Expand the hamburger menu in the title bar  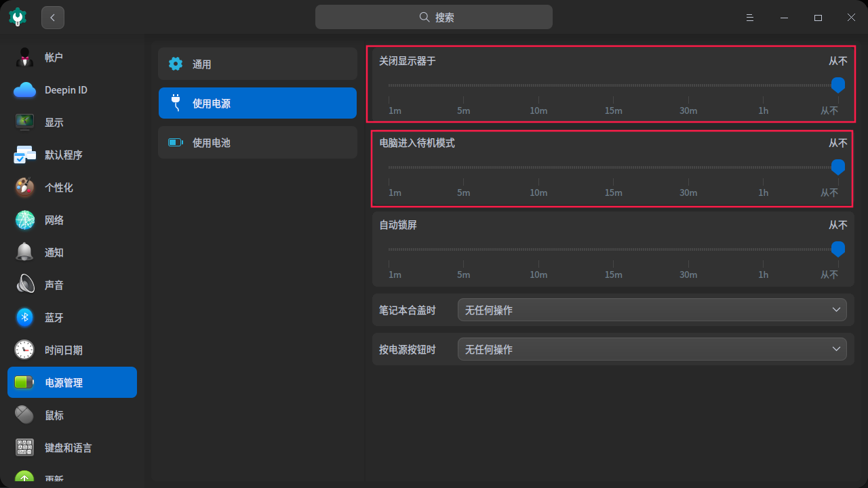(749, 17)
